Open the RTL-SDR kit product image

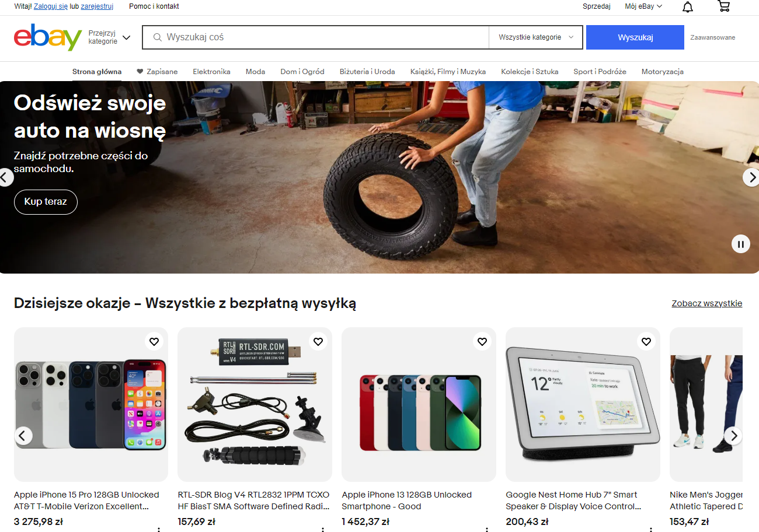coord(255,404)
